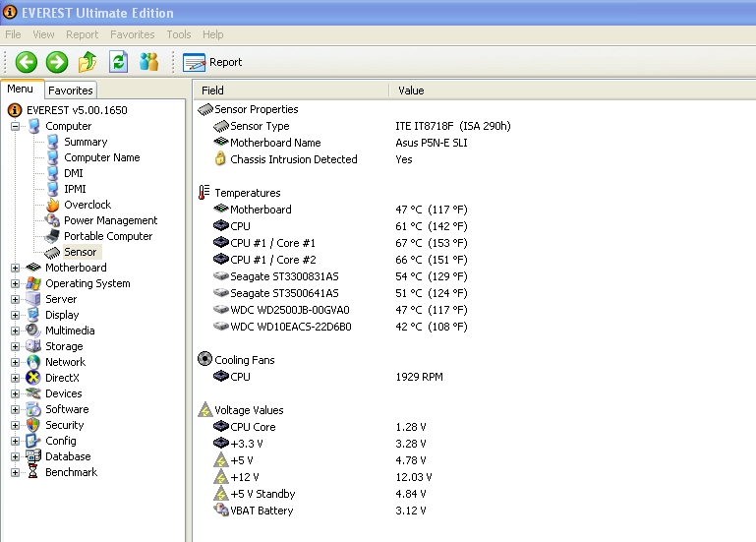Viewport: 756px width, 542px height.
Task: Click the Operating System Windows flag icon
Action: 33,283
